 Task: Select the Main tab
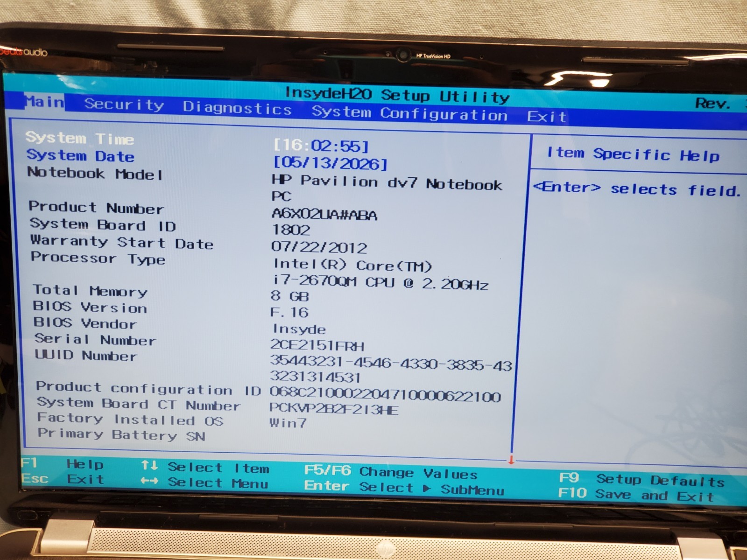click(44, 101)
